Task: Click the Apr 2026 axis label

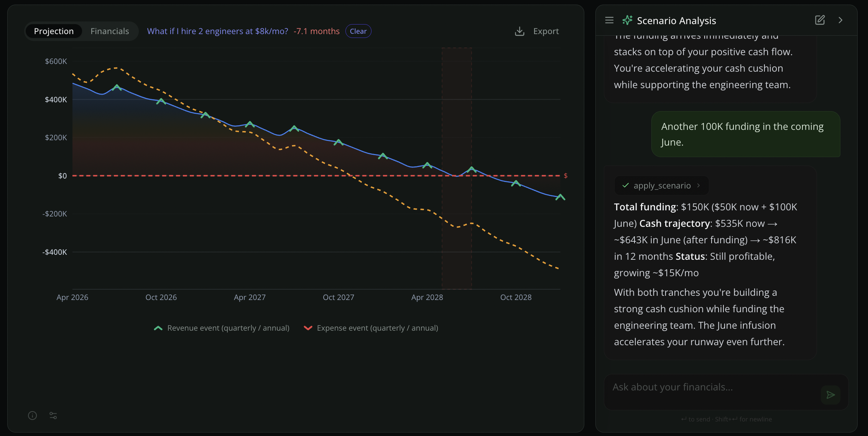Action: (72, 297)
